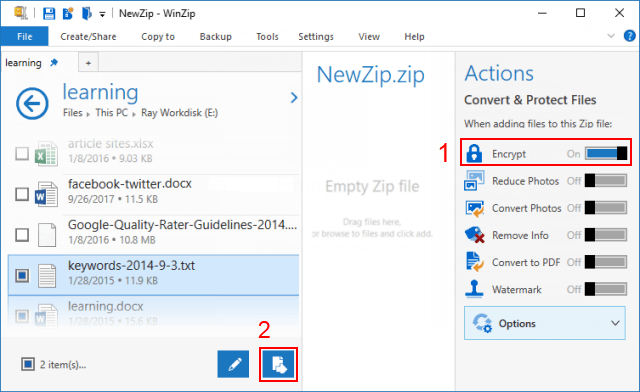
Task: Click the blue help question mark icon
Action: [630, 36]
